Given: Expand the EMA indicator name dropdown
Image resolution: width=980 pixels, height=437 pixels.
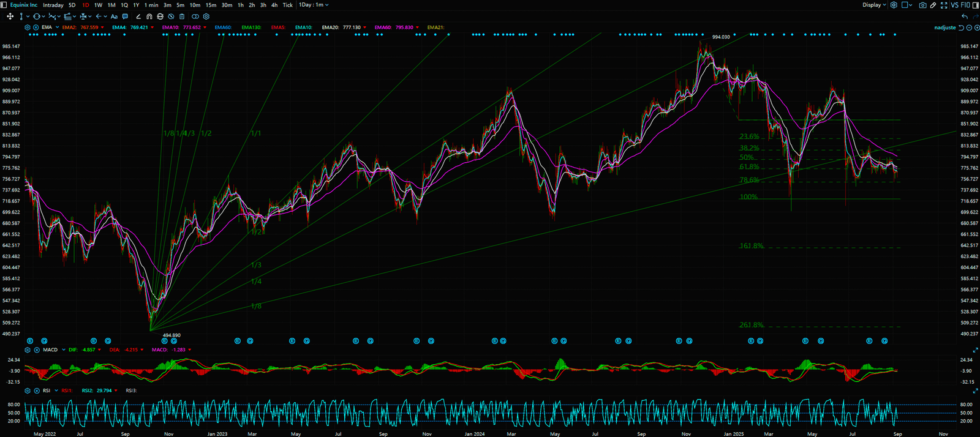Looking at the screenshot, I should pyautogui.click(x=58, y=28).
